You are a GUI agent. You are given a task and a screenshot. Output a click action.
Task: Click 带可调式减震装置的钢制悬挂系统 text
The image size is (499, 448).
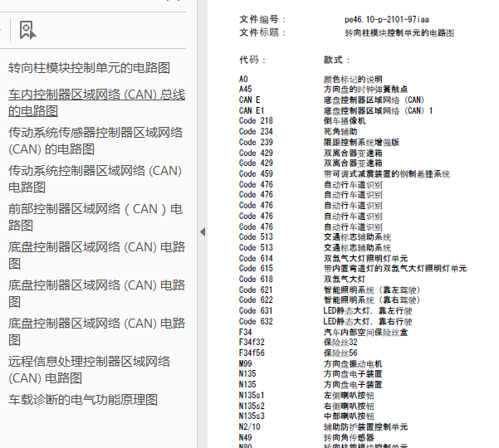click(387, 174)
